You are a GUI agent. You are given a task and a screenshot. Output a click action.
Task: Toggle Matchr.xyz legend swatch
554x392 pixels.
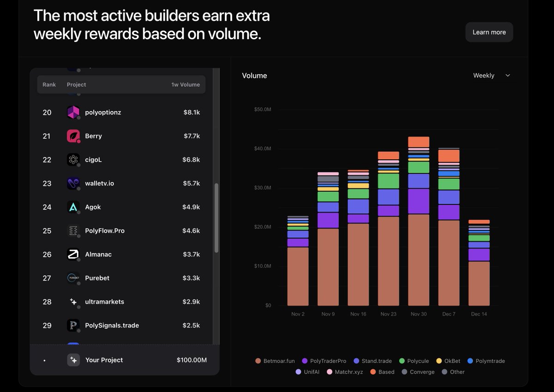coord(330,372)
